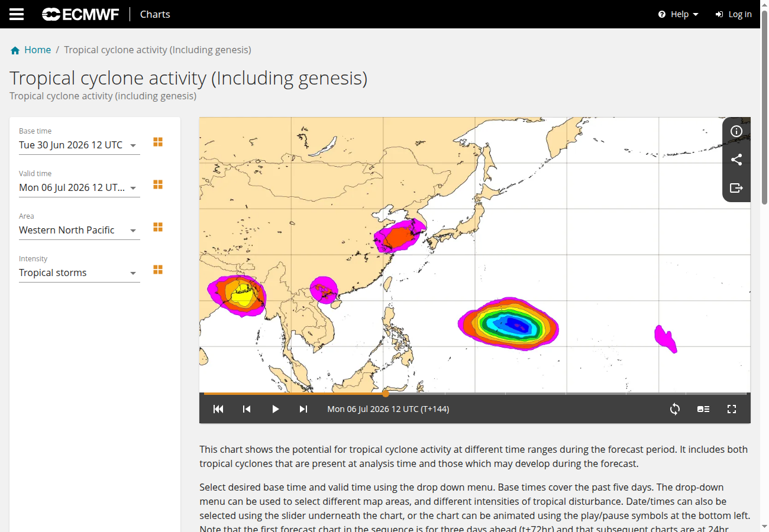This screenshot has width=769, height=532.
Task: Toggle the animation loop icon
Action: click(x=675, y=409)
